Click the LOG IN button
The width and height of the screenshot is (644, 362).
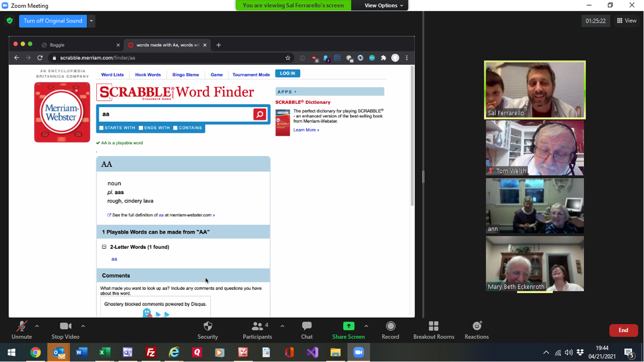288,74
